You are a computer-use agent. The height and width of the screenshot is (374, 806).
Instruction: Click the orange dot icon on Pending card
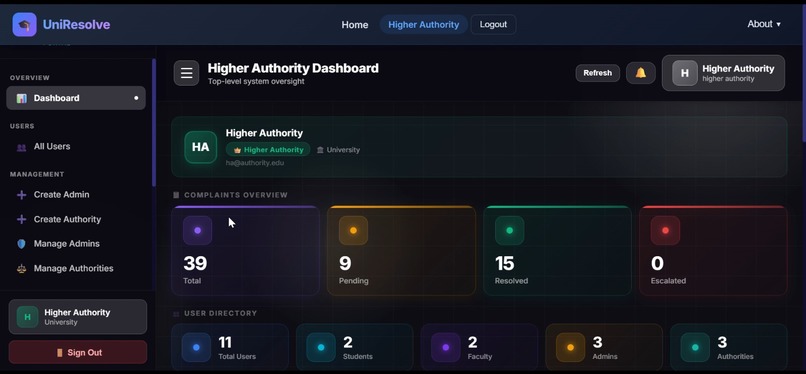(353, 230)
